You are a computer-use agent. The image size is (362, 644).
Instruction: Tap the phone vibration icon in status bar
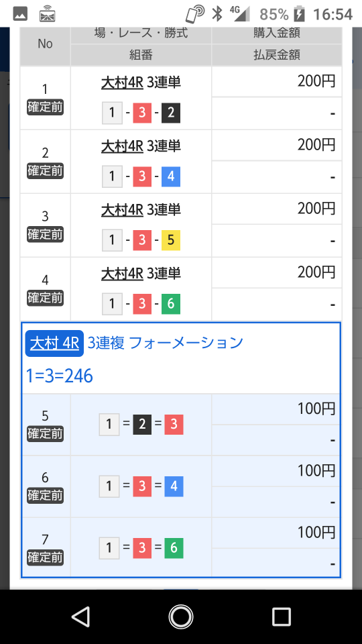(195, 14)
